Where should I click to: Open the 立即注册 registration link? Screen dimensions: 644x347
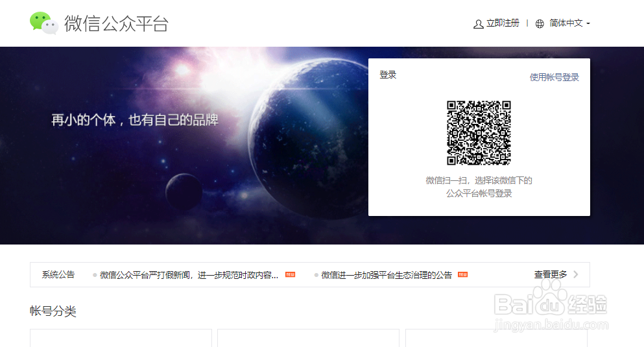point(503,23)
